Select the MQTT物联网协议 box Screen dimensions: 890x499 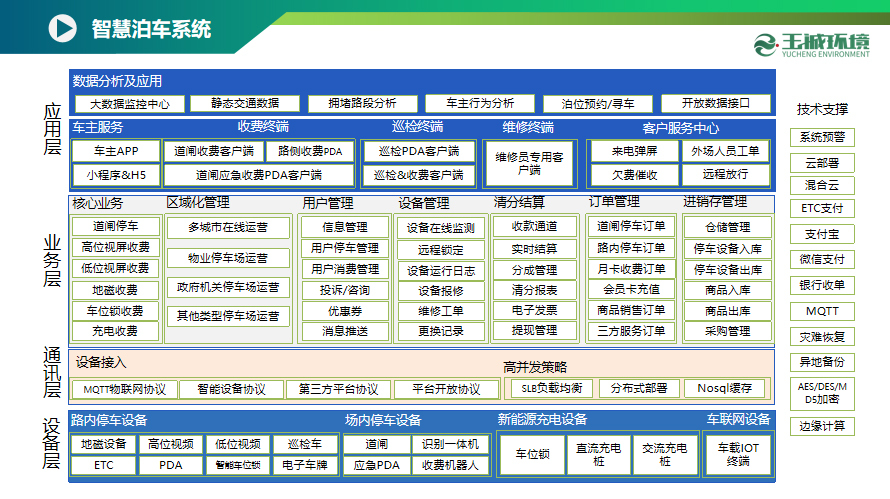pos(125,389)
